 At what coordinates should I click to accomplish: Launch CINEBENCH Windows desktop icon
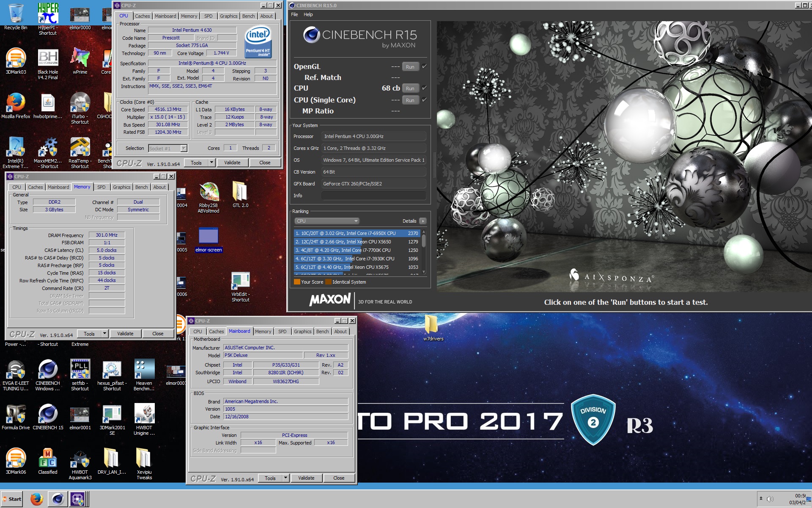48,375
